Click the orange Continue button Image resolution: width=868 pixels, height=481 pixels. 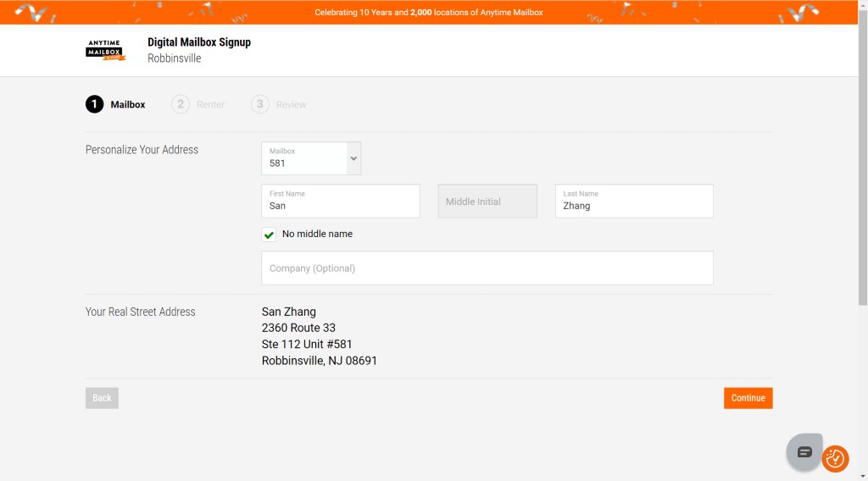748,398
